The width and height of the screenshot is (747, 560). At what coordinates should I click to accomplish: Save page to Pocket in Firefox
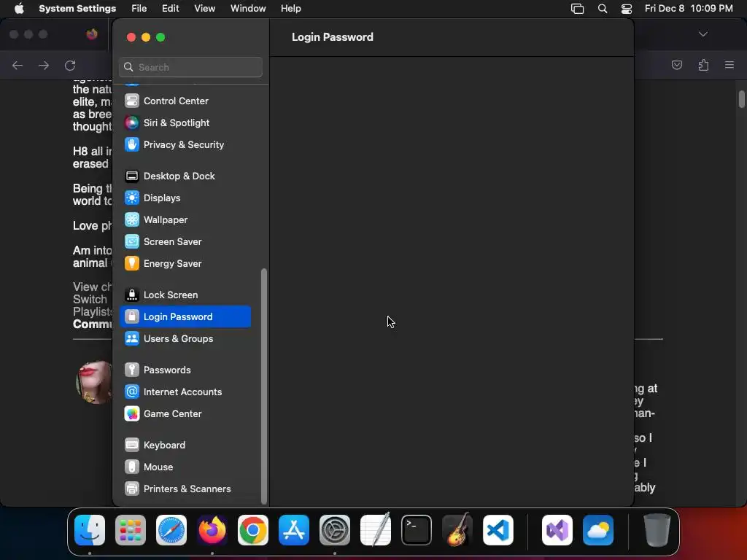click(677, 65)
